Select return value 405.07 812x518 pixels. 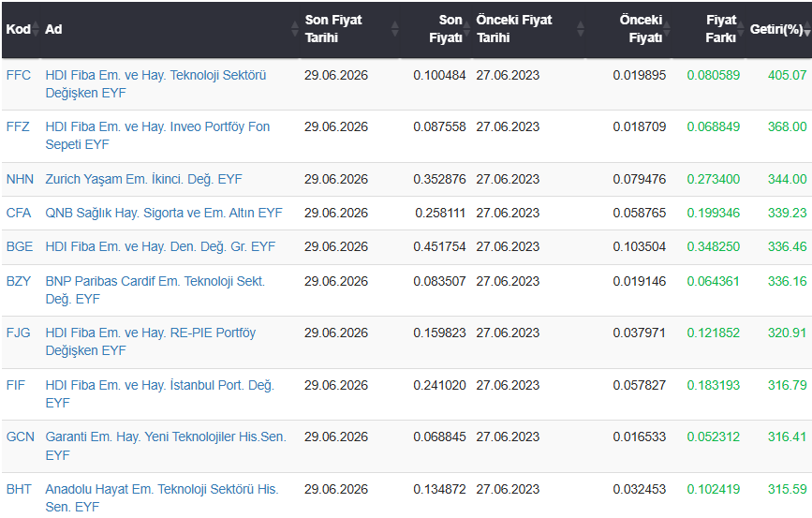point(787,75)
